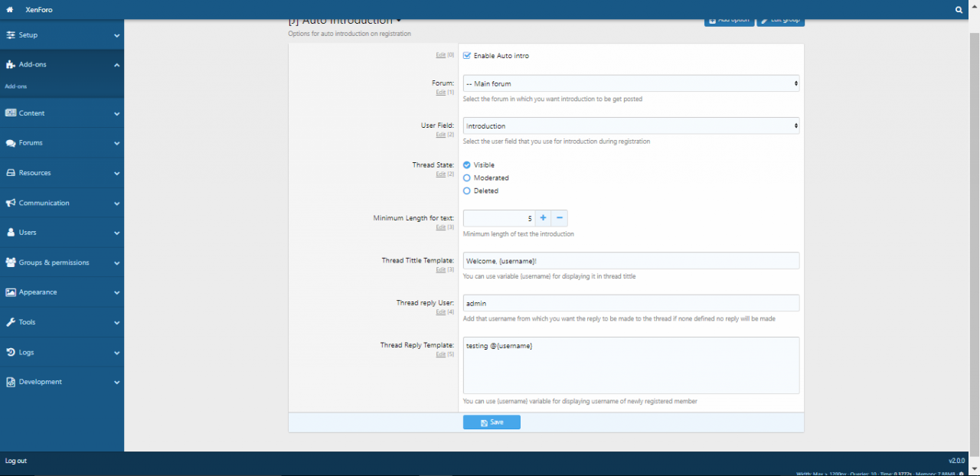Click the Groups & permissions people icon
The image size is (980, 476).
pyautogui.click(x=11, y=262)
